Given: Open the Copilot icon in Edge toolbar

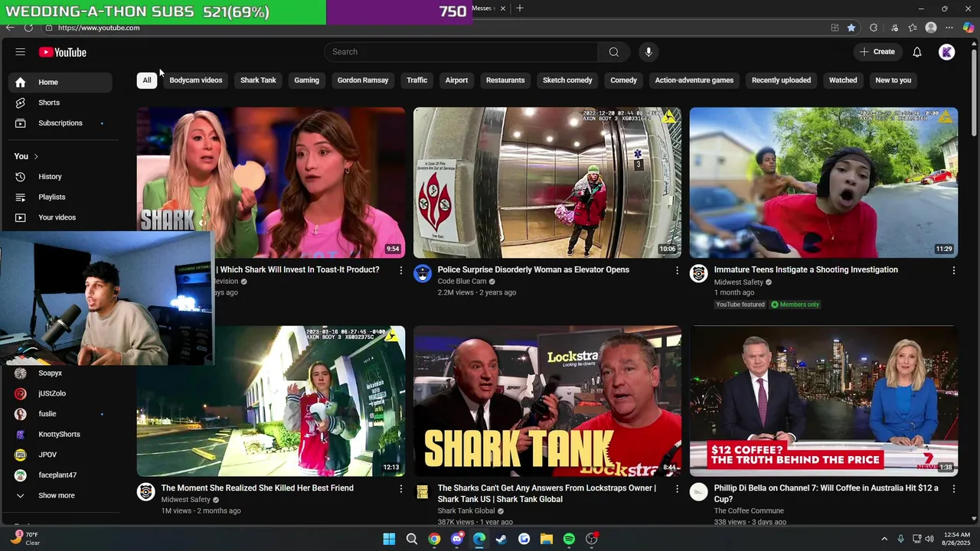Looking at the screenshot, I should pyautogui.click(x=969, y=28).
